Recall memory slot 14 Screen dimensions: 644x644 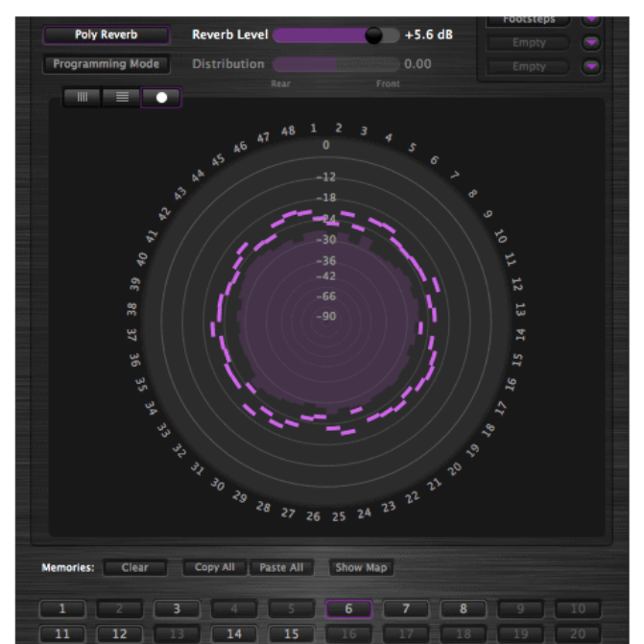coord(234,634)
